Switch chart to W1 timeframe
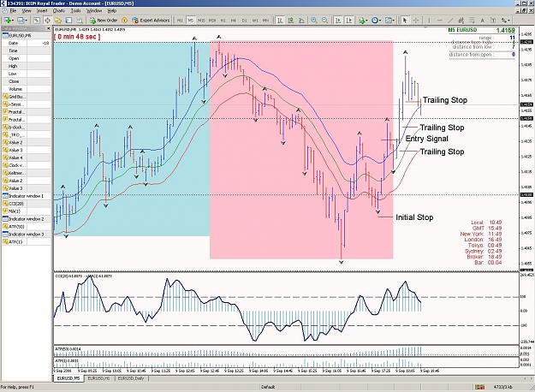 (255, 21)
